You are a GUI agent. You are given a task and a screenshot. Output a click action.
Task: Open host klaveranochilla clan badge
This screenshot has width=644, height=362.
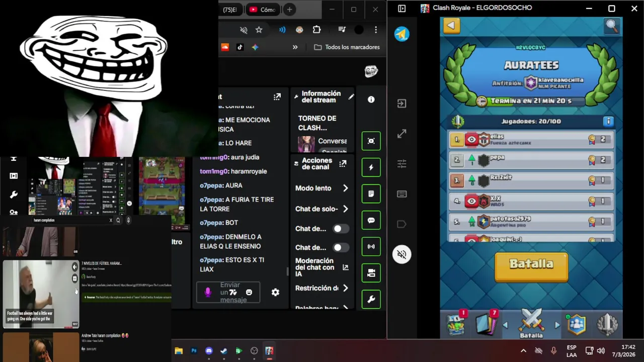click(x=531, y=83)
